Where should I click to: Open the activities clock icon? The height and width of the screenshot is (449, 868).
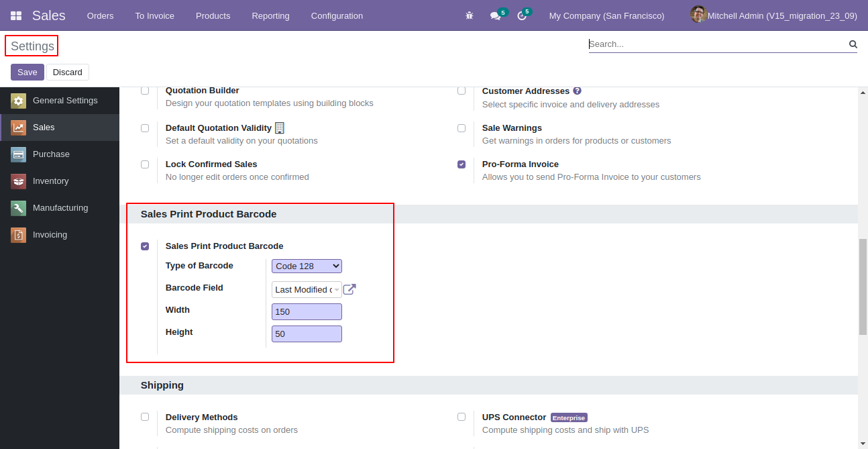pyautogui.click(x=522, y=15)
